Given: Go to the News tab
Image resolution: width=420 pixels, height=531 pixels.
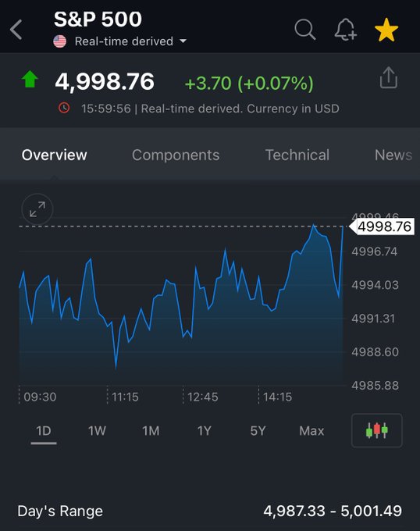Looking at the screenshot, I should (393, 155).
